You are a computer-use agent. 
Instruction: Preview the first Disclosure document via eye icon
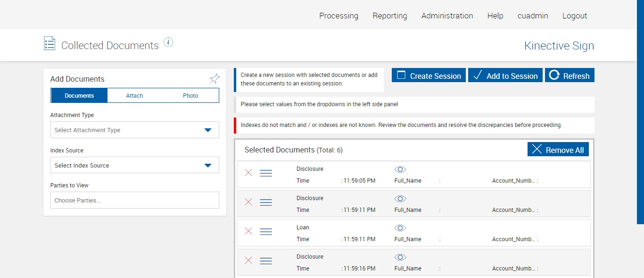coord(400,169)
